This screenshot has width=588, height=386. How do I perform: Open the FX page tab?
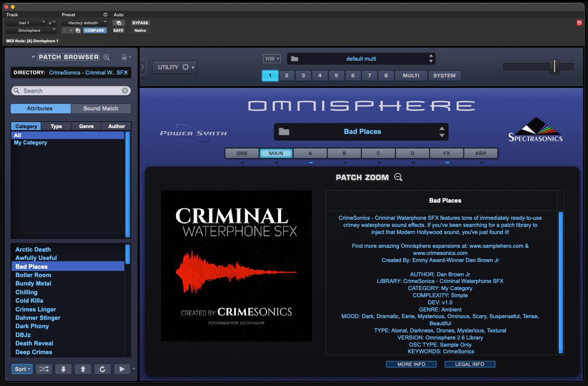(x=447, y=153)
